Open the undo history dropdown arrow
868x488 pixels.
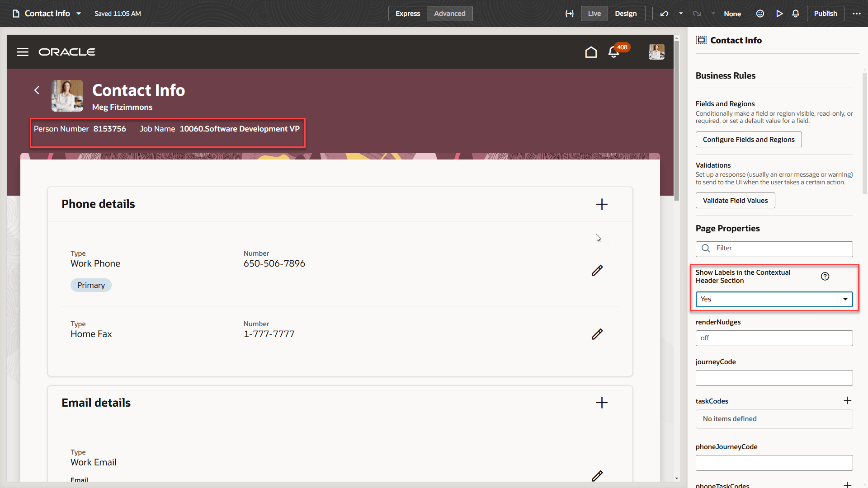coord(681,14)
